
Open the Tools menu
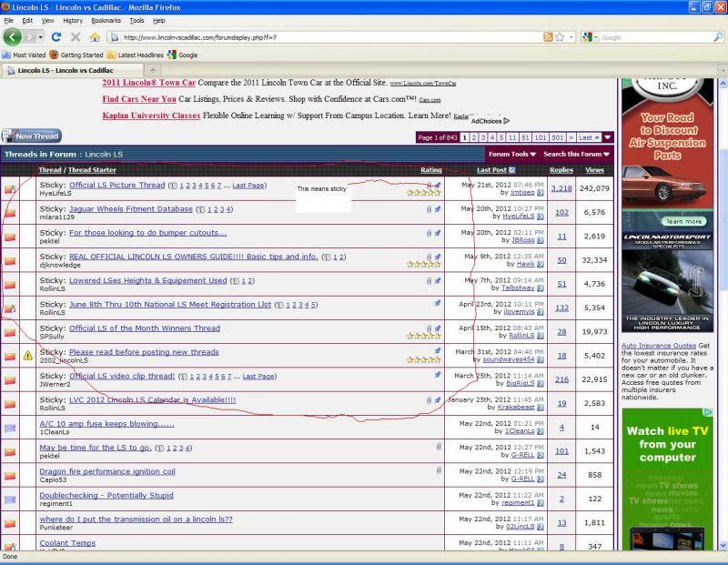point(136,21)
